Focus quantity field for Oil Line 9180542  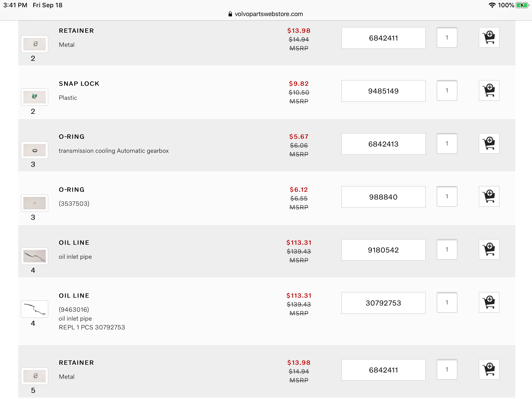tap(447, 249)
